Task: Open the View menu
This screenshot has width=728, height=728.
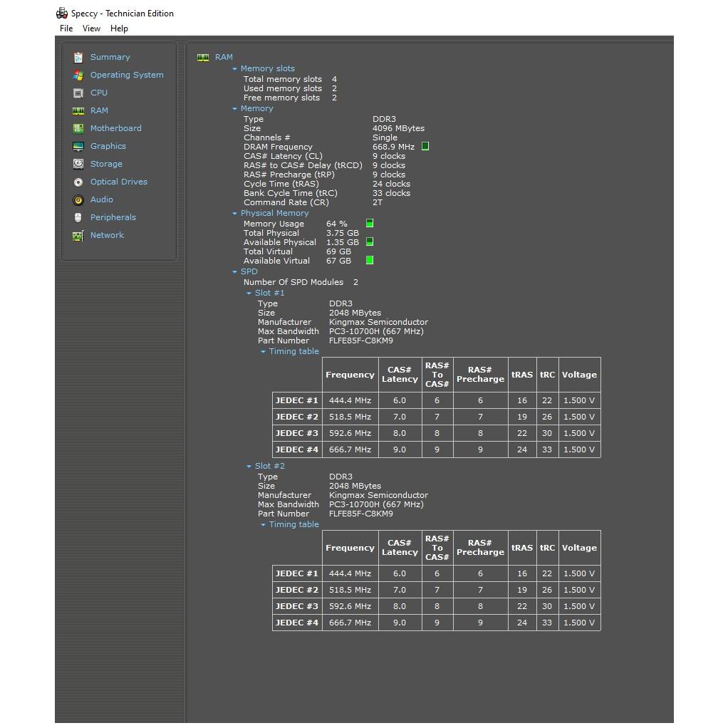Action: 91,28
